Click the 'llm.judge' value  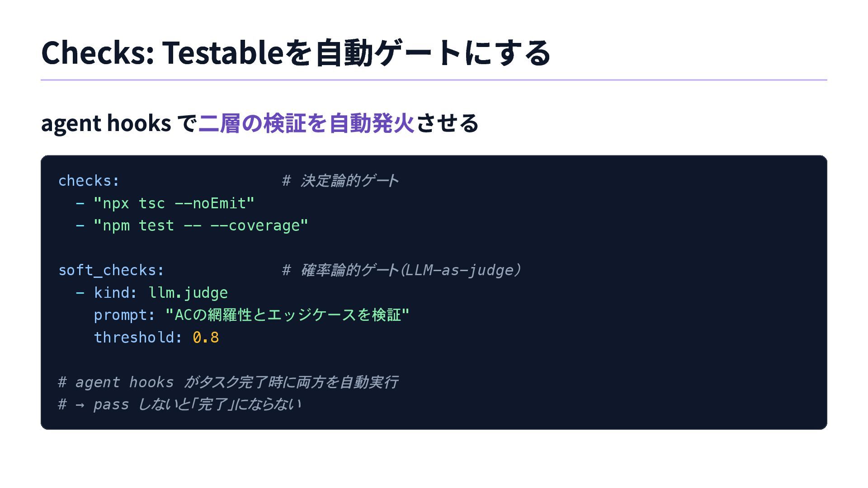click(x=188, y=293)
